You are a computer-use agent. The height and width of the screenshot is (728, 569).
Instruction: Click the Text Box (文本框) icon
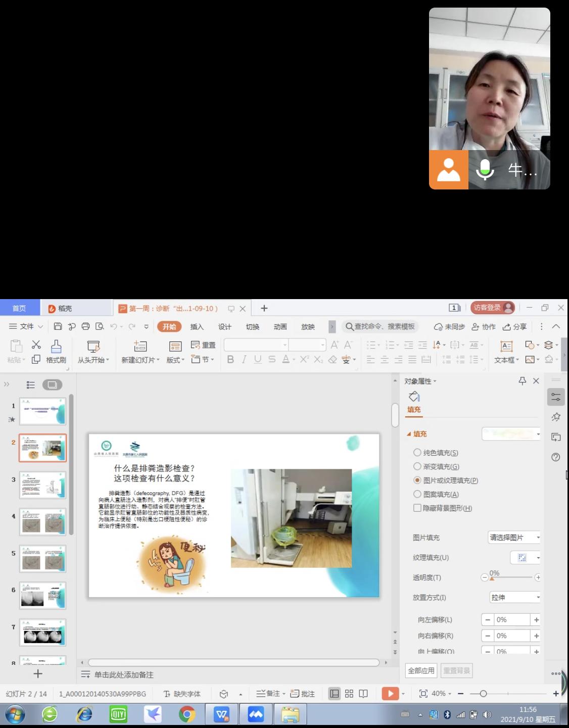pos(506,347)
